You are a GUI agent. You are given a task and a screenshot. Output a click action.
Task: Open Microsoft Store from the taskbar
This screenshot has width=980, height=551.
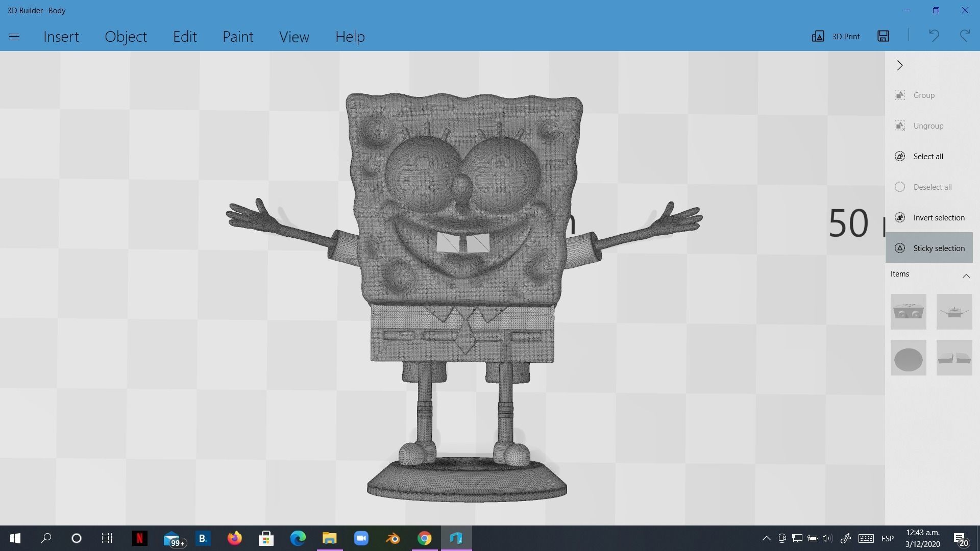[266, 538]
